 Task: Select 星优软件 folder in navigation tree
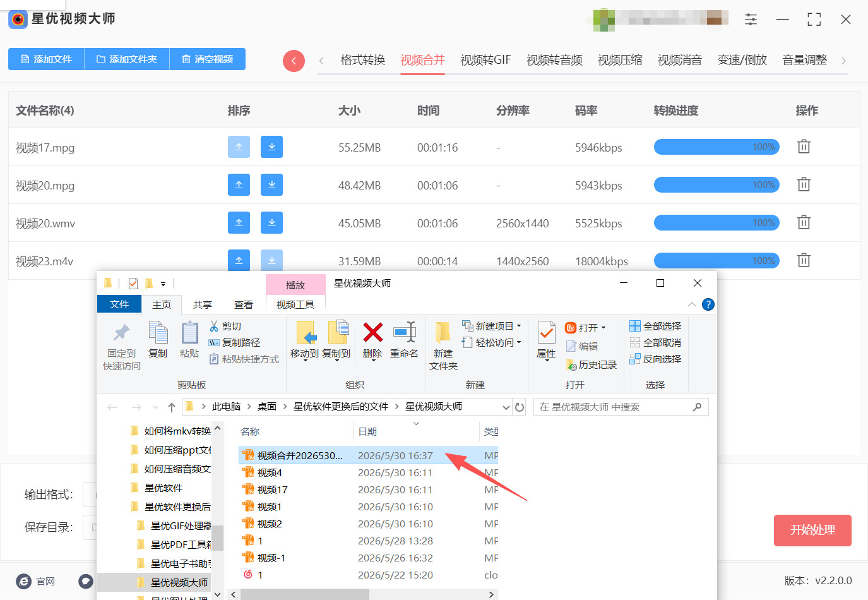(163, 488)
